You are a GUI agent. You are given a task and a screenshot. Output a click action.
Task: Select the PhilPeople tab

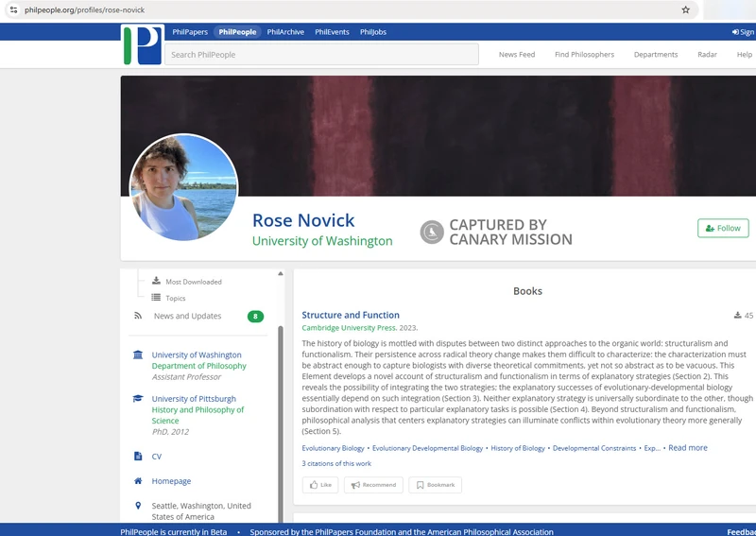237,32
